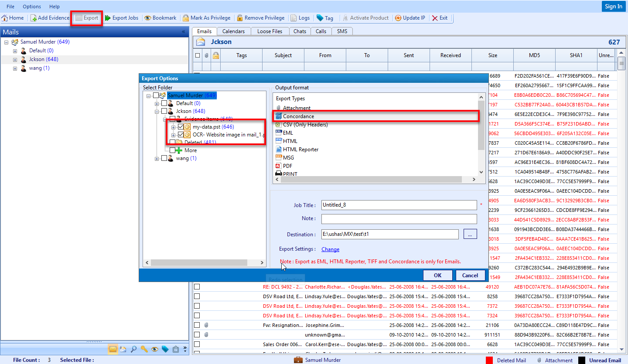This screenshot has height=364, width=628.
Task: Check the Deleted folder checkbox
Action: (172, 141)
